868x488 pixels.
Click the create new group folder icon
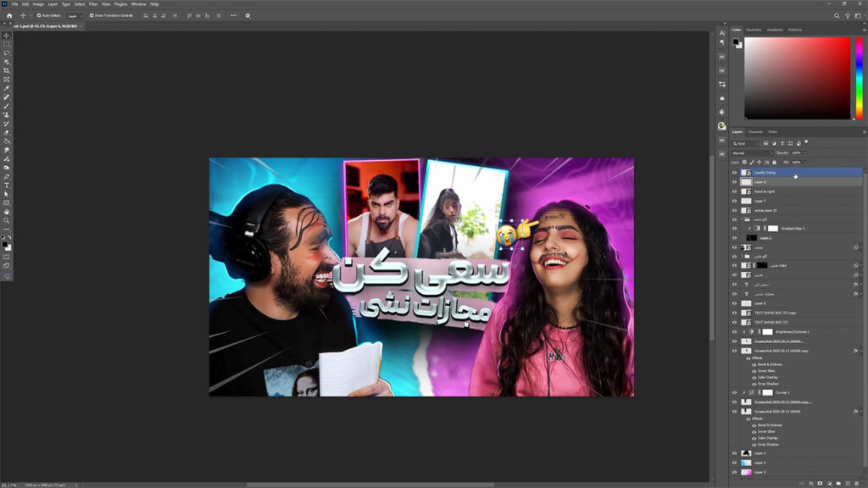coord(839,482)
